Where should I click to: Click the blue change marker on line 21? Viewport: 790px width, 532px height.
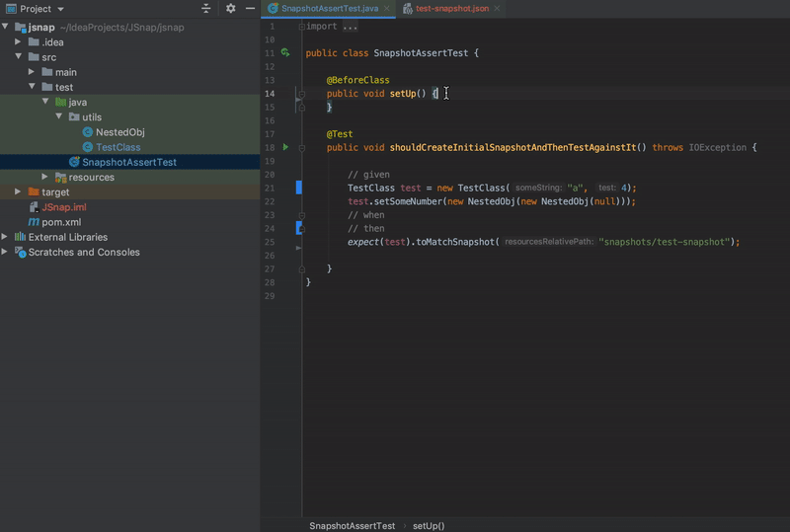coord(299,188)
